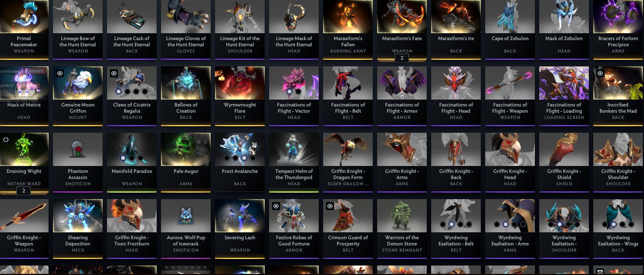Click the gem badge on Genuine Moon Griffon

pos(60,73)
